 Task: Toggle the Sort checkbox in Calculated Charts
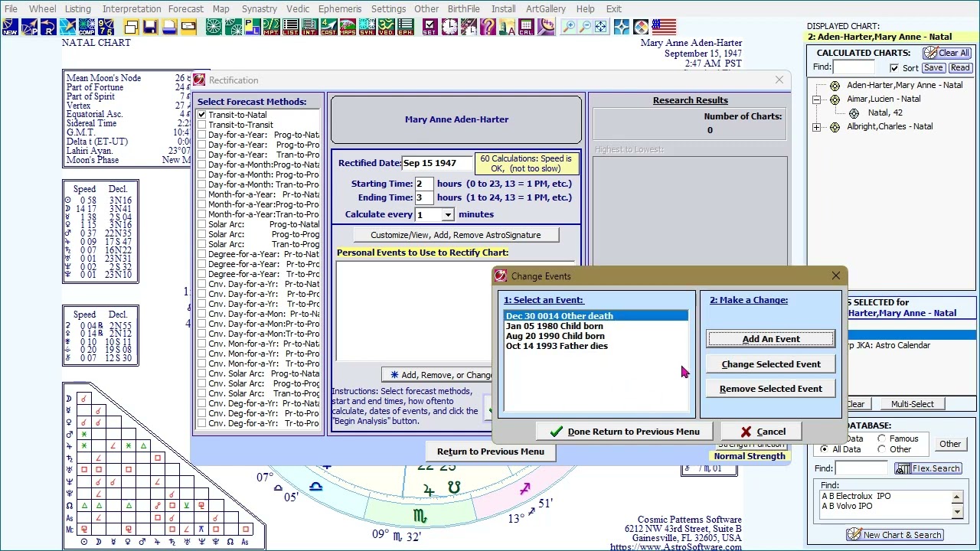coord(894,68)
